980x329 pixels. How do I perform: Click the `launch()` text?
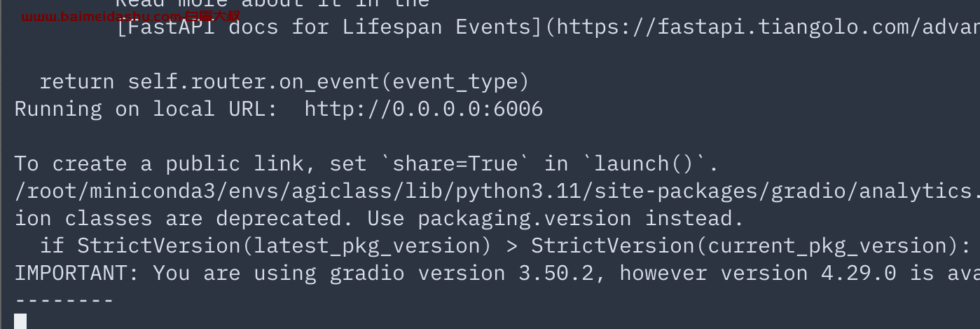click(x=644, y=164)
